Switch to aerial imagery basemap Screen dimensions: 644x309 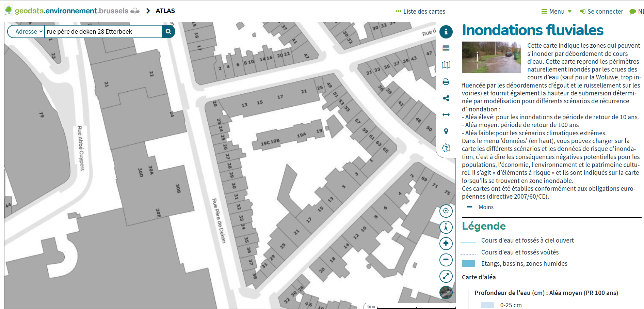tap(446, 292)
